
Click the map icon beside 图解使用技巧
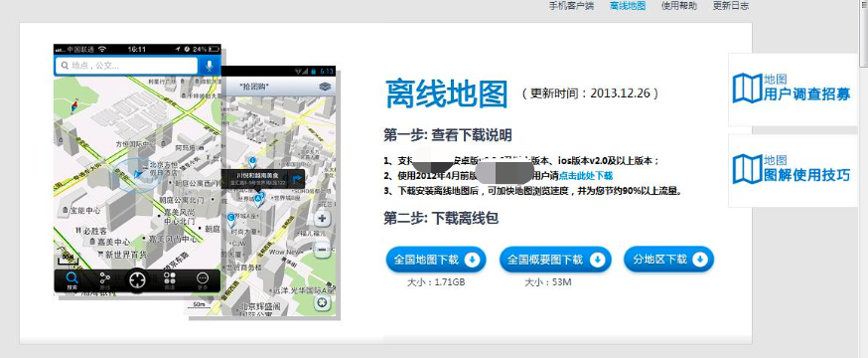coord(747,169)
